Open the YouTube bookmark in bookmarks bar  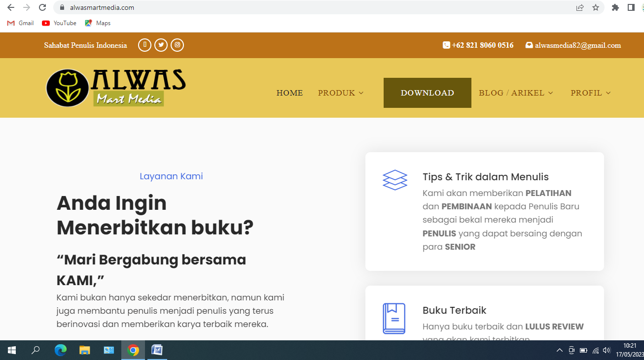[x=59, y=23]
